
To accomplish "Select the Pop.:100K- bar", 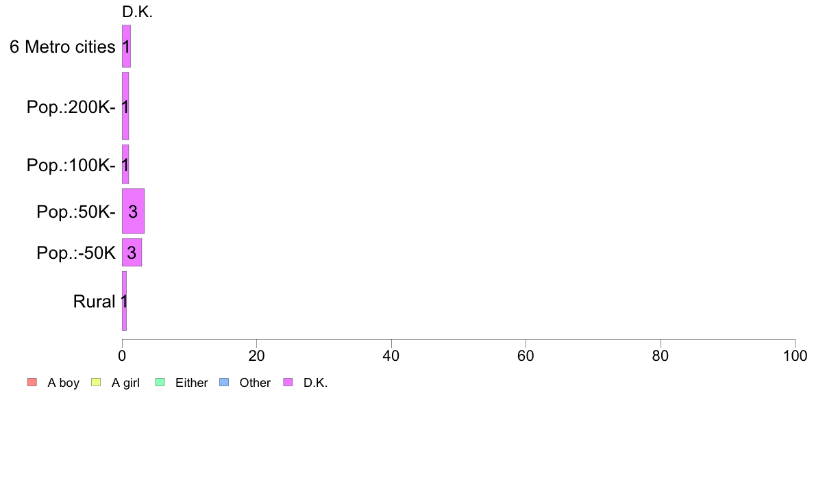I will click(x=125, y=164).
